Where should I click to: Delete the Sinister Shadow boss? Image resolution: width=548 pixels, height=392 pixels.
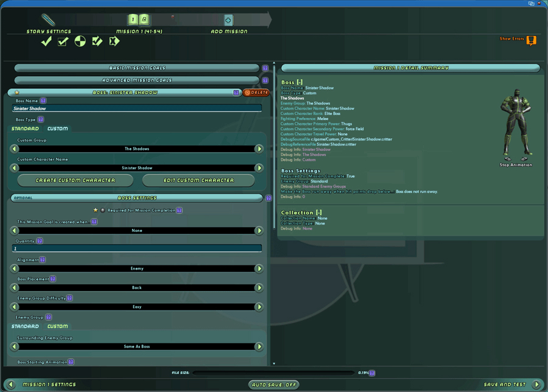pyautogui.click(x=256, y=93)
